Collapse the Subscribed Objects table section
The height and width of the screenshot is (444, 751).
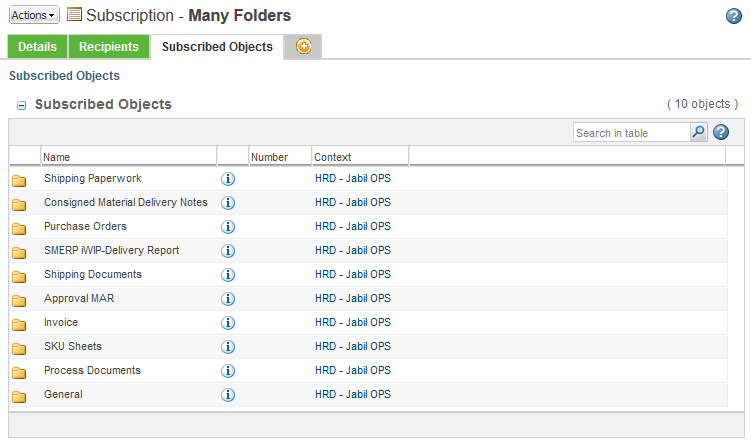[22, 105]
